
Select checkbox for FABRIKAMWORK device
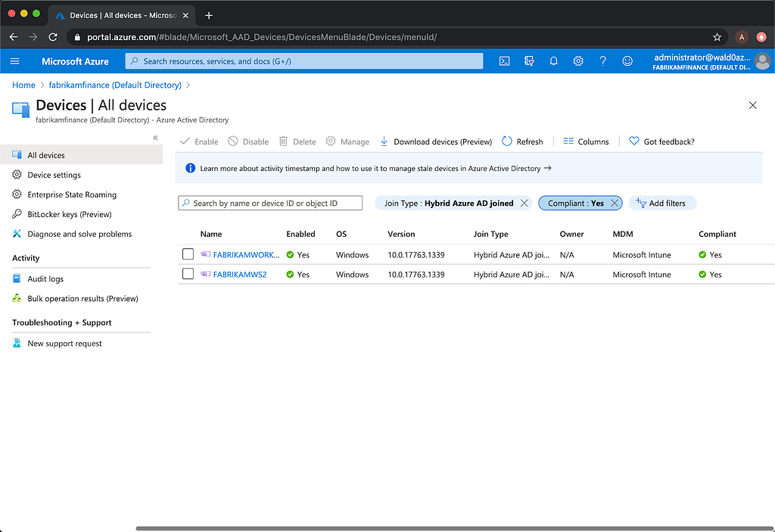click(x=188, y=254)
